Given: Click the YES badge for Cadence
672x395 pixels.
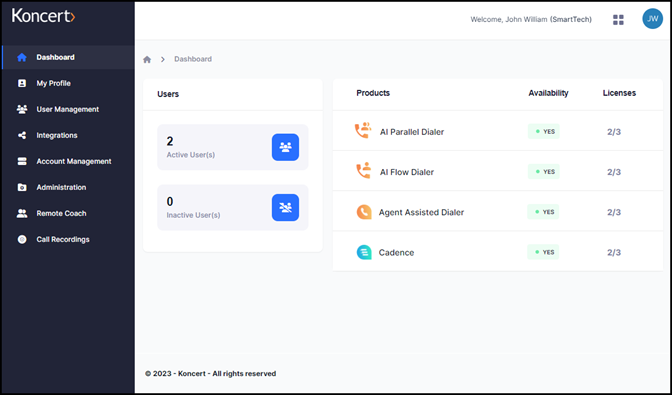Looking at the screenshot, I should pyautogui.click(x=543, y=252).
